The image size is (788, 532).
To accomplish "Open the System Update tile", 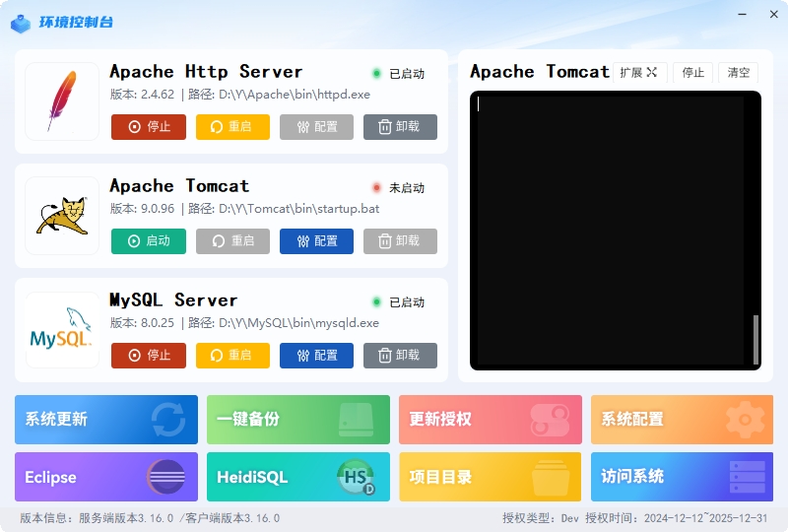I will [106, 420].
